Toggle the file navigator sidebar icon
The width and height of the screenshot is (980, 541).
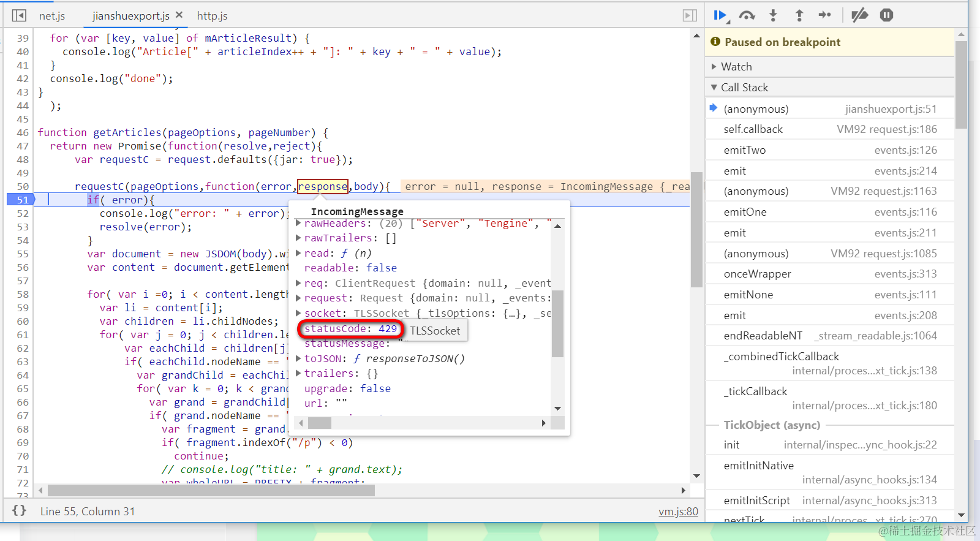pos(19,15)
